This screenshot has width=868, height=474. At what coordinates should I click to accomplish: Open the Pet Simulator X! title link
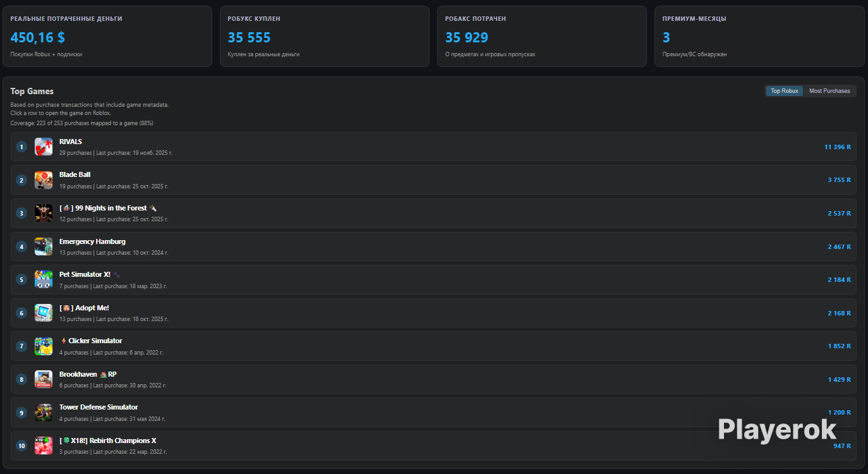pyautogui.click(x=89, y=274)
